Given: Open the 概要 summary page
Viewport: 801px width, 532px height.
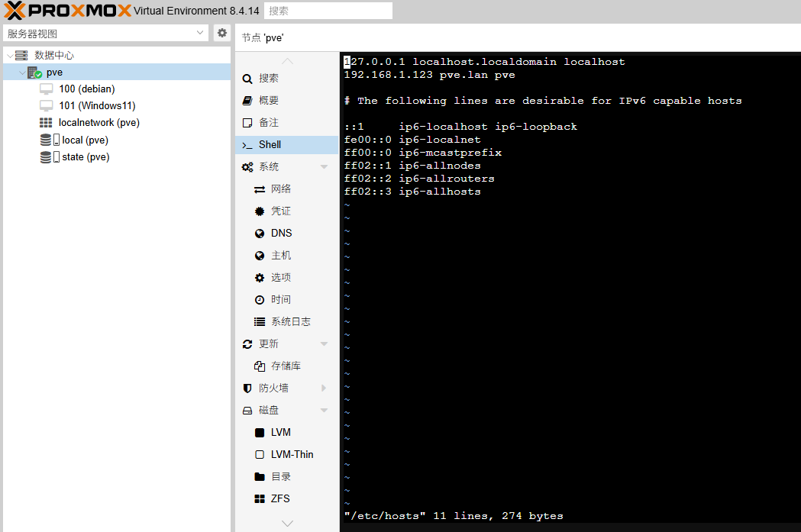Looking at the screenshot, I should (268, 101).
